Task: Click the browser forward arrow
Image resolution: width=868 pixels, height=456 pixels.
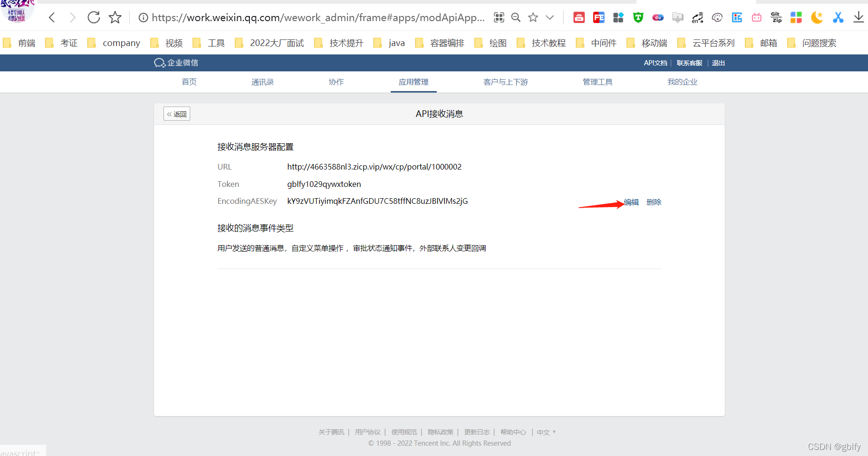Action: point(72,18)
